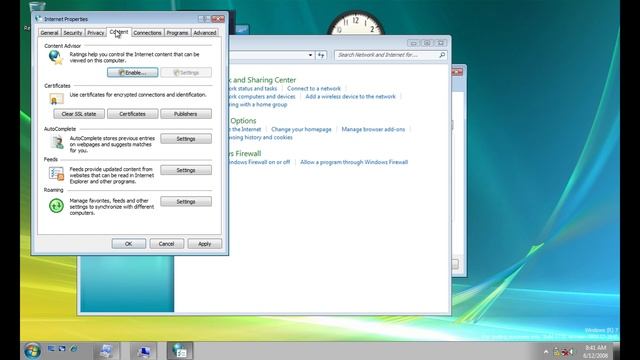Open the Internet Options heading link
Screen dimensions: 640x360
(x=242, y=121)
